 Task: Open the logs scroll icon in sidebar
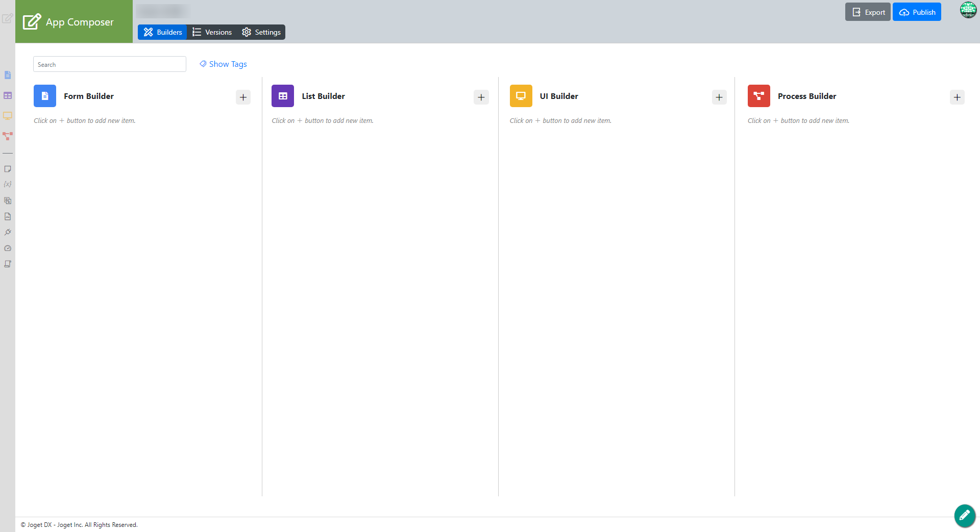(8, 264)
